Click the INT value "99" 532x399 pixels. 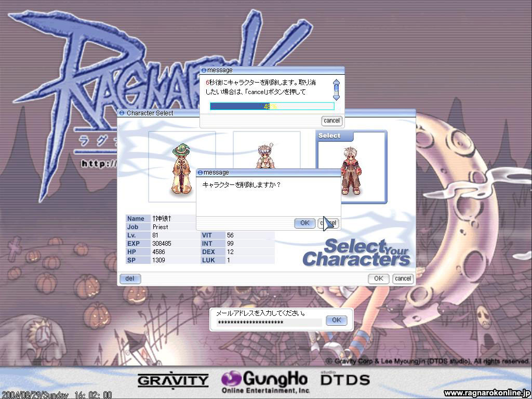point(230,244)
